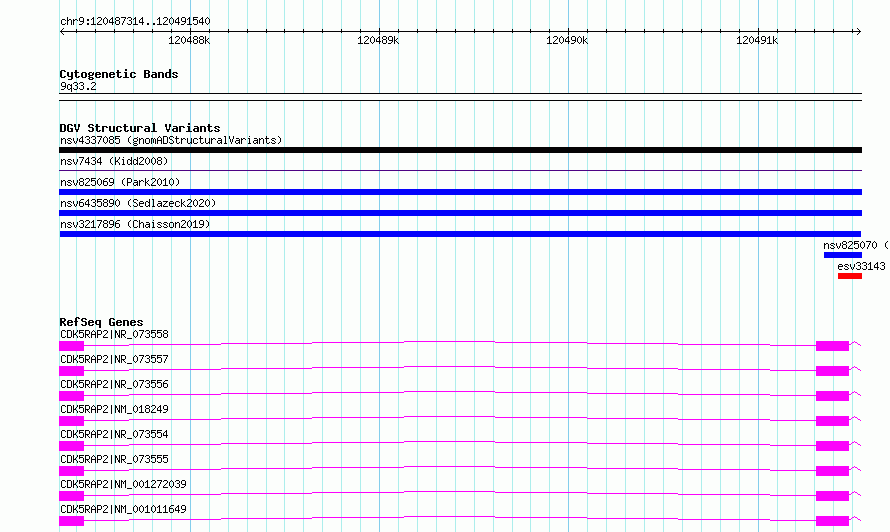This screenshot has width=890, height=532.
Task: Open the CDK5RAP2|NR_073556 transcript label
Action: [x=114, y=384]
